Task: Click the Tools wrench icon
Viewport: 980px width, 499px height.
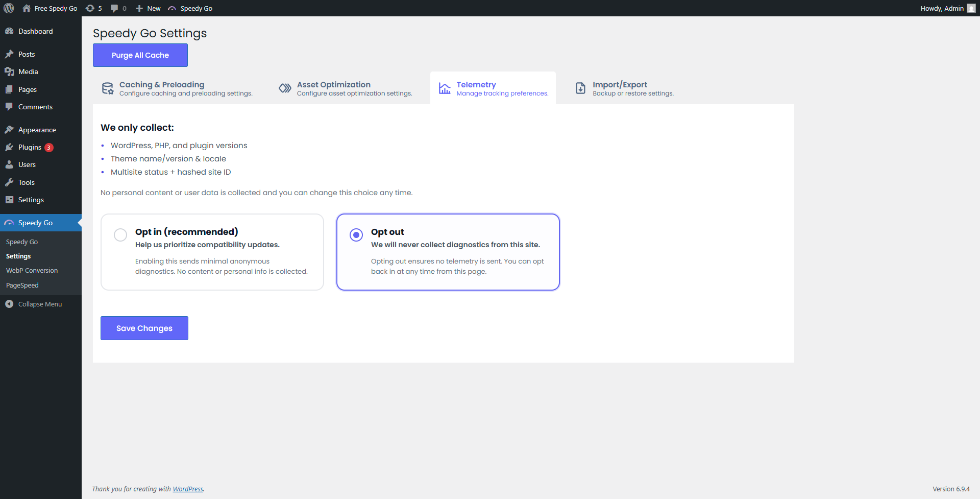Action: (9, 182)
